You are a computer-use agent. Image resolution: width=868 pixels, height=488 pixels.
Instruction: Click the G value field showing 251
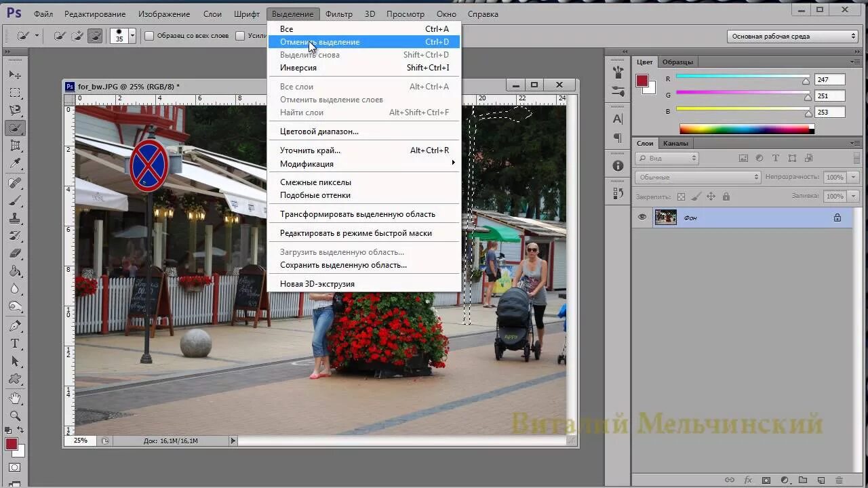click(831, 96)
